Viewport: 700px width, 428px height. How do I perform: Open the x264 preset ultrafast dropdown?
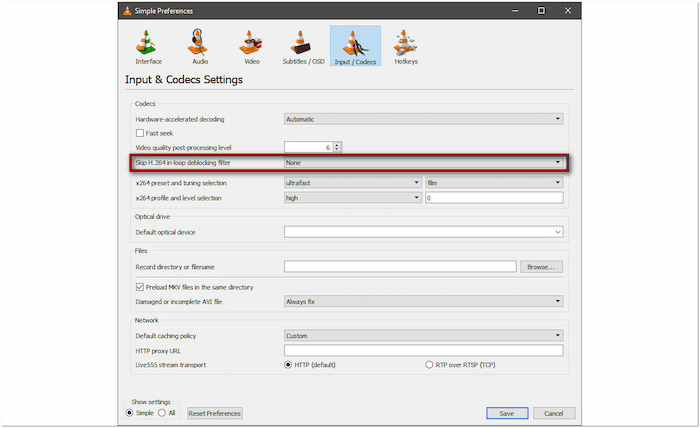(353, 183)
